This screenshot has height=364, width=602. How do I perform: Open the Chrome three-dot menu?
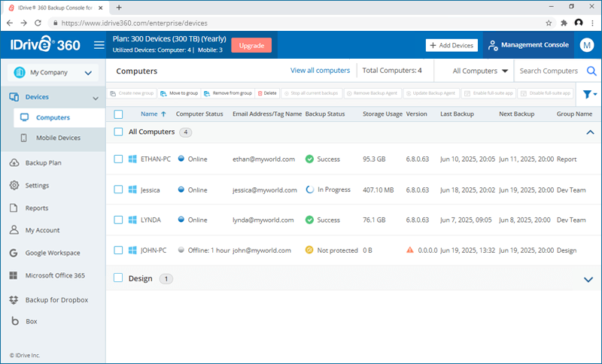click(593, 23)
